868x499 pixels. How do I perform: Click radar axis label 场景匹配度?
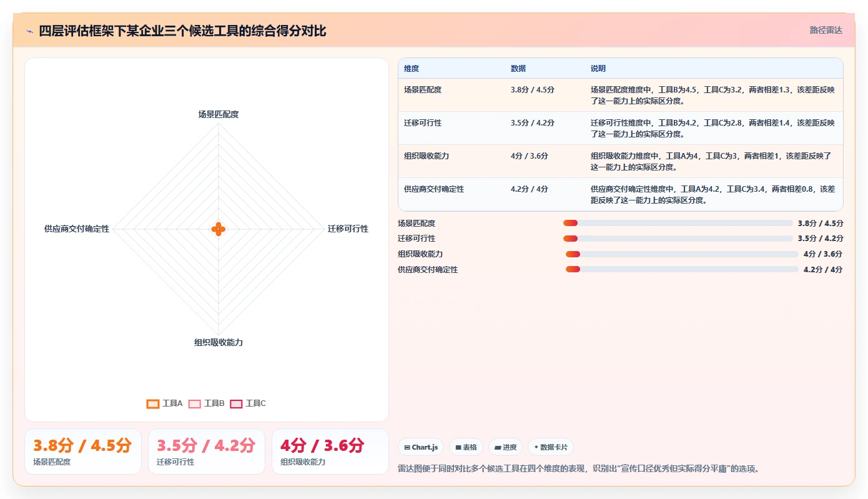(x=219, y=114)
